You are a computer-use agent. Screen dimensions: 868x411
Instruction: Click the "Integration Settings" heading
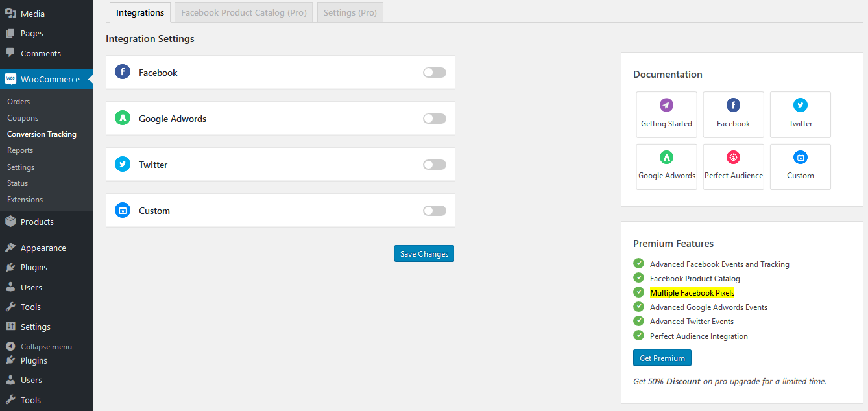coord(150,39)
